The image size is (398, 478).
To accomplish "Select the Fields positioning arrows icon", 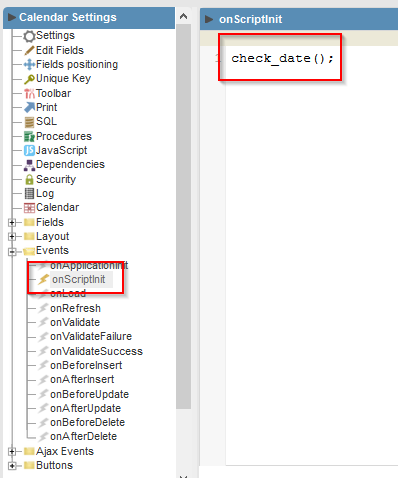I will 29,64.
